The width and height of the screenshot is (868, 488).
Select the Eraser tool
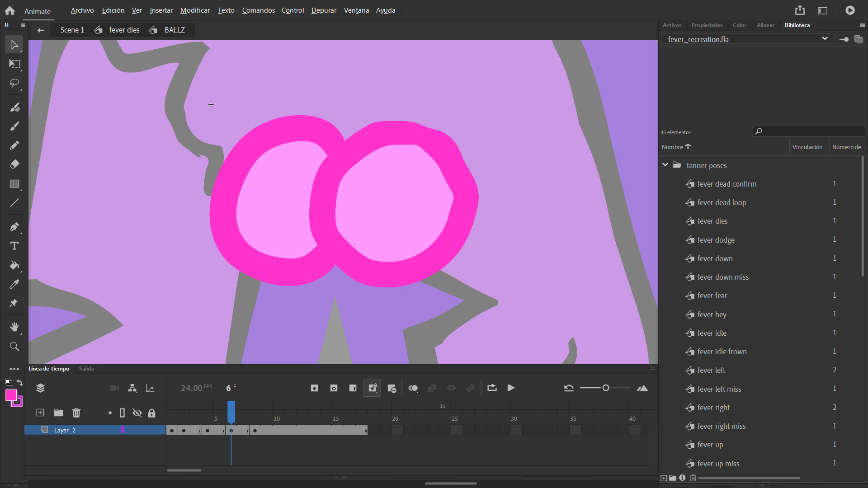pyautogui.click(x=14, y=164)
